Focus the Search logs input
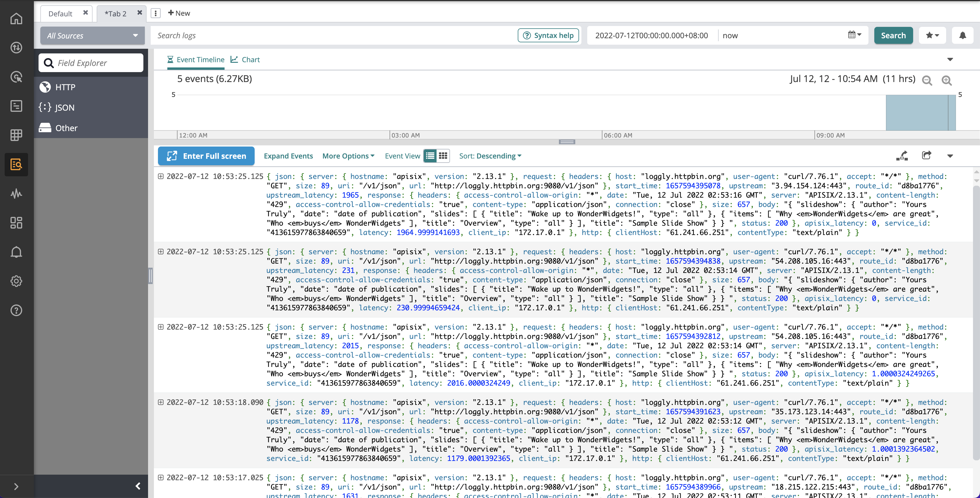980x498 pixels. 333,35
